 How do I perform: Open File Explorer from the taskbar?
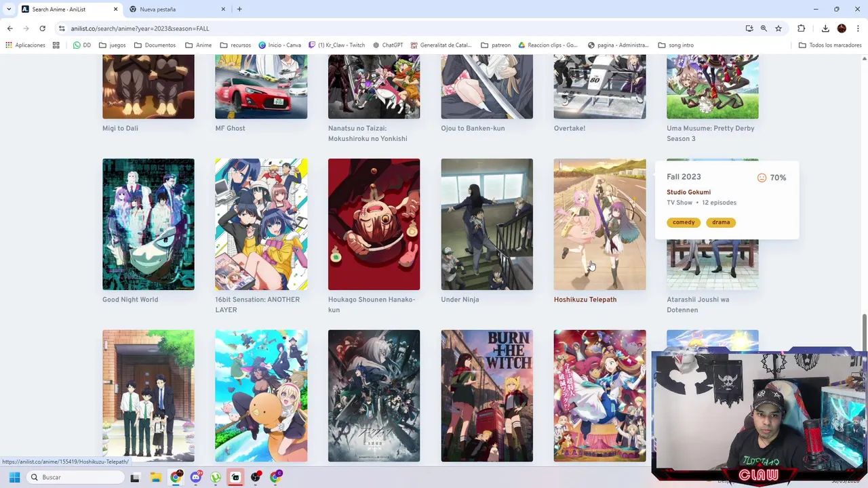155,478
